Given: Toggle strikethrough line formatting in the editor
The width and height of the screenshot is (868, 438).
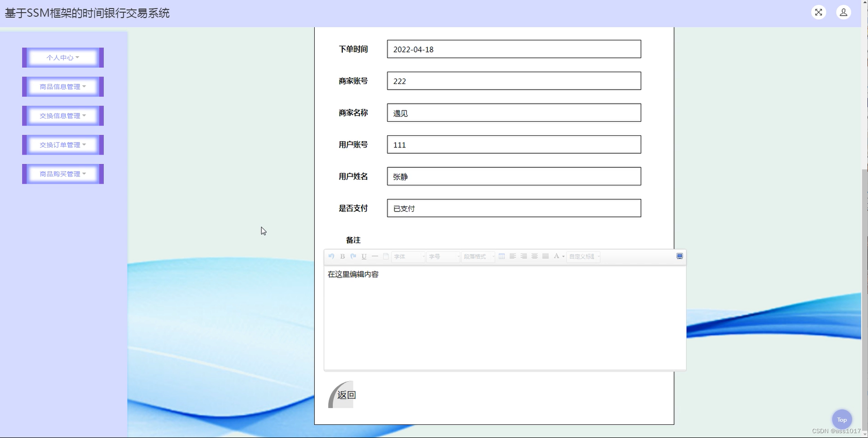Looking at the screenshot, I should click(x=375, y=256).
